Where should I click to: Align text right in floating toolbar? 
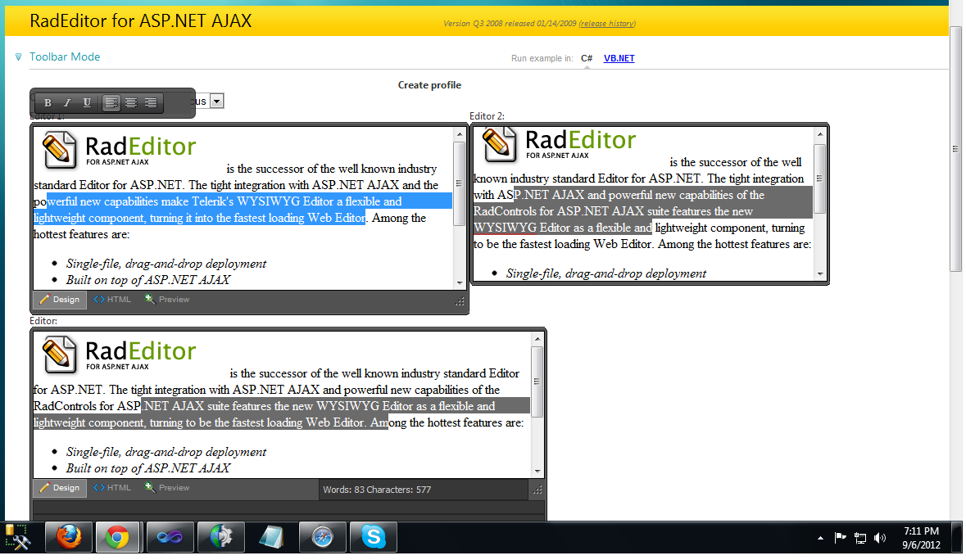(150, 103)
